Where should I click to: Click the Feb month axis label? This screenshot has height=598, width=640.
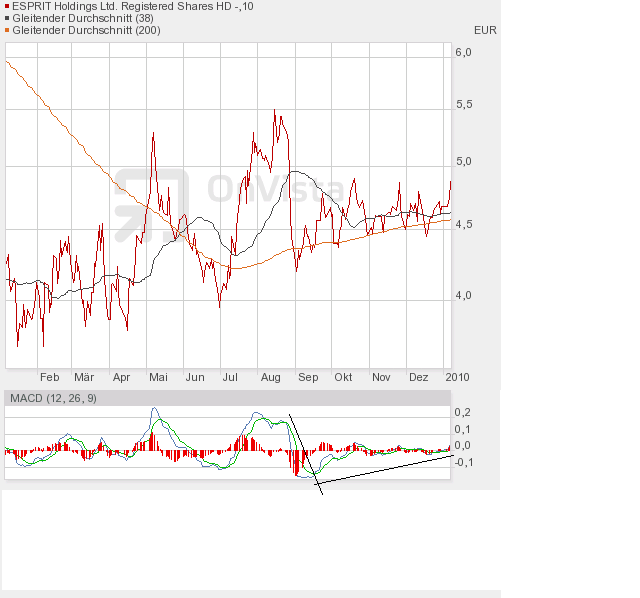pyautogui.click(x=49, y=377)
